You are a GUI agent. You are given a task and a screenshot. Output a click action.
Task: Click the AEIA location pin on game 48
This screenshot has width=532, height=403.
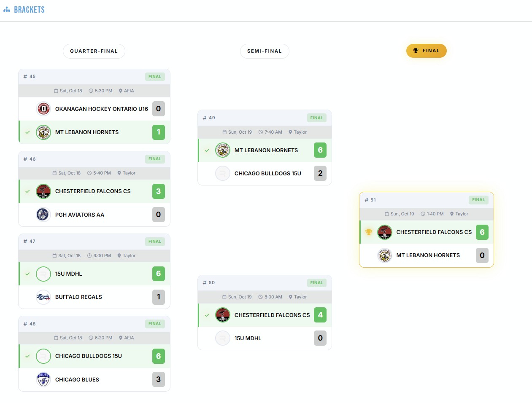pyautogui.click(x=120, y=338)
